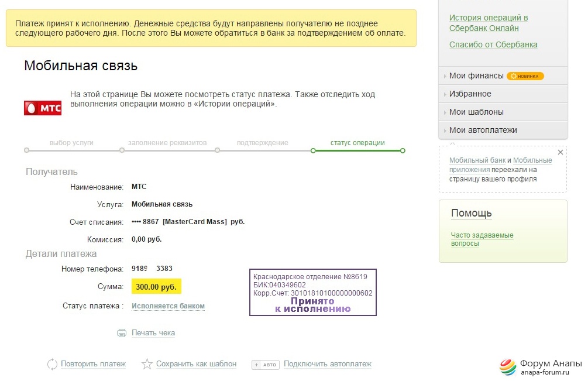
Task: Click the MTS red logo
Action: click(42, 108)
